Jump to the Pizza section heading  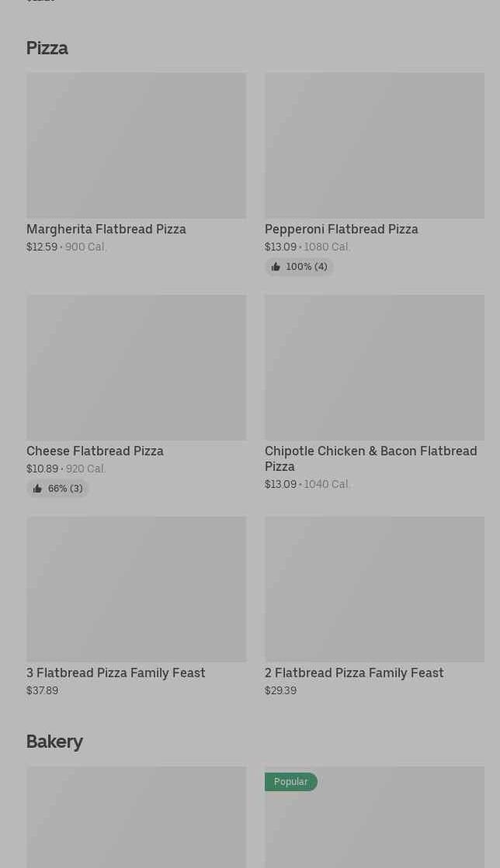(47, 48)
